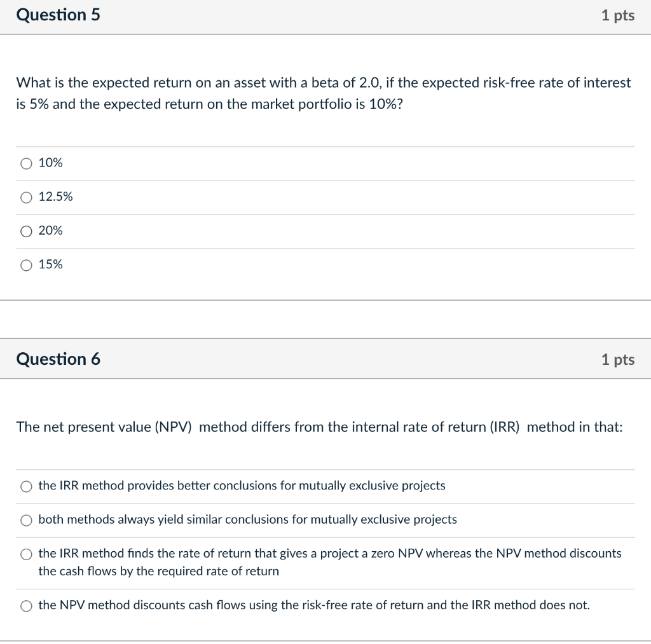Click the 20% answer text label
Viewport: 651px width, 644px height.
pos(50,231)
